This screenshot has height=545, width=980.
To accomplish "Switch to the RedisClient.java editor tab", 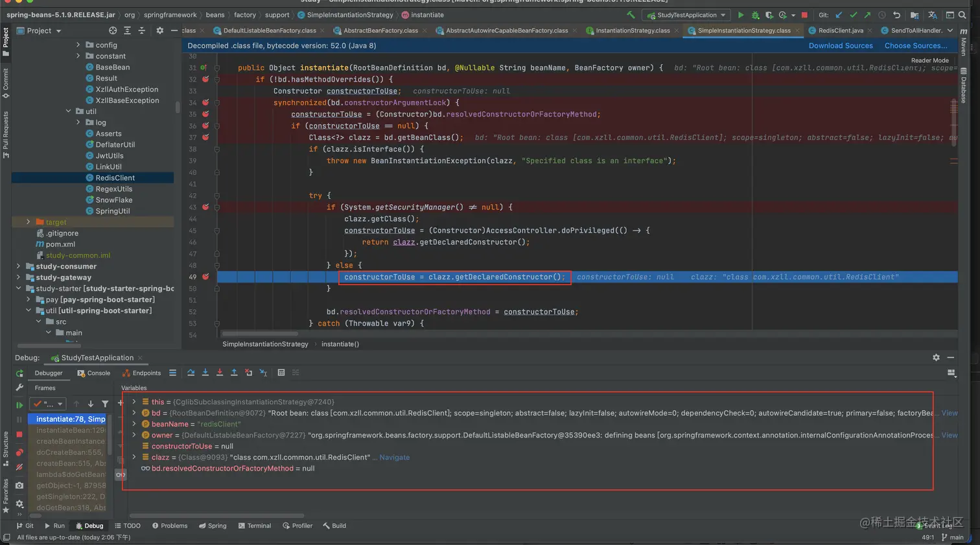I will tap(841, 30).
